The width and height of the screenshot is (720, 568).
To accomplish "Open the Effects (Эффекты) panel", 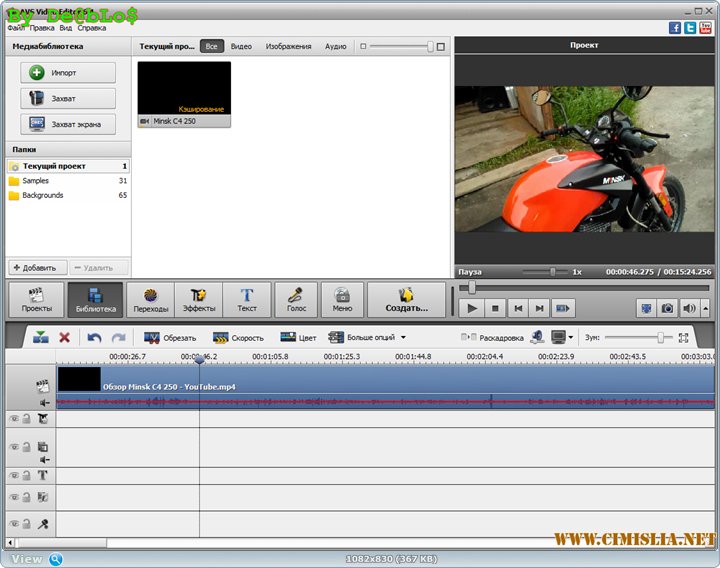I will click(199, 300).
